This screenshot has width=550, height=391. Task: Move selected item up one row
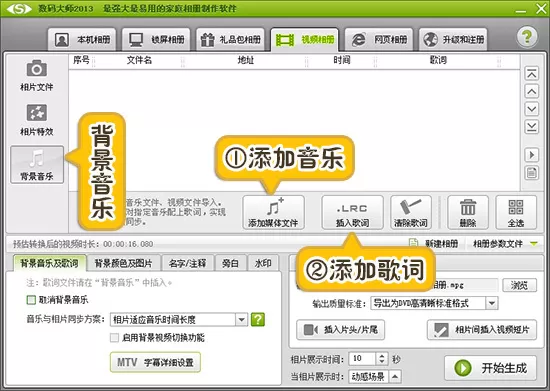[532, 92]
